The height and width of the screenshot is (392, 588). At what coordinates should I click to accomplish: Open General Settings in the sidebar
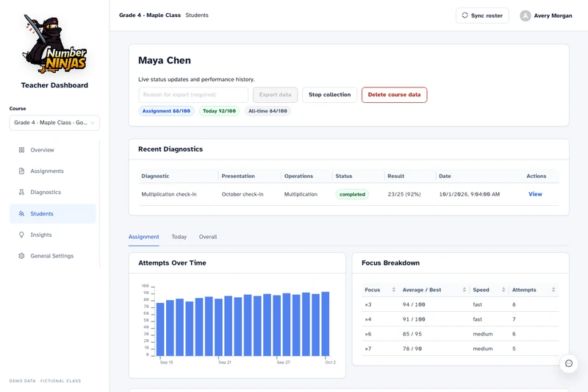(52, 256)
